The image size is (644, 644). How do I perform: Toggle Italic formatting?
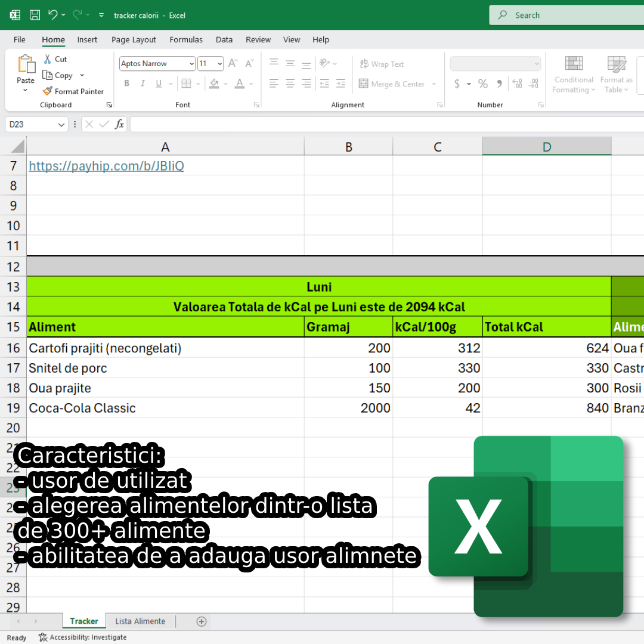tap(143, 83)
